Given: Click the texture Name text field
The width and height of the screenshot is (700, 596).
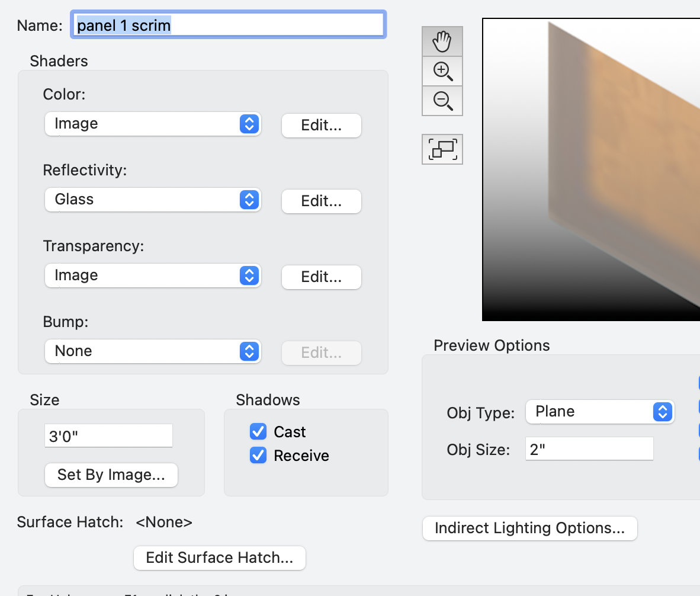Looking at the screenshot, I should point(229,25).
